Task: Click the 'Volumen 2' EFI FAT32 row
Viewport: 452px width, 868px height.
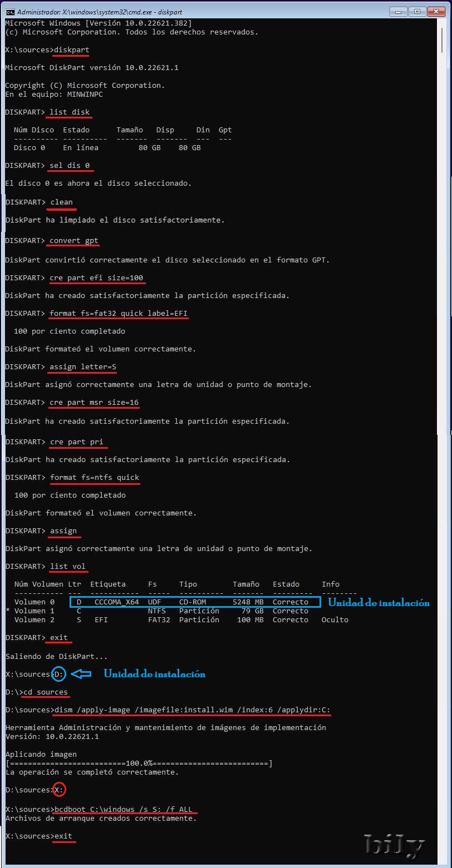Action: tap(181, 619)
